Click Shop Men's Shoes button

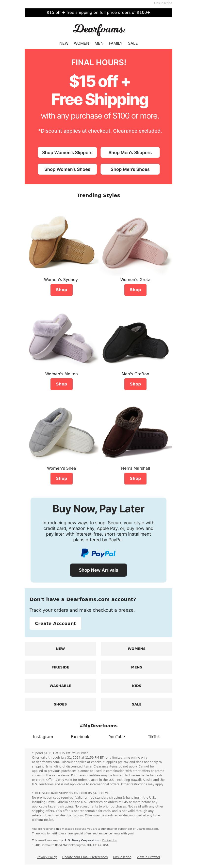click(130, 169)
